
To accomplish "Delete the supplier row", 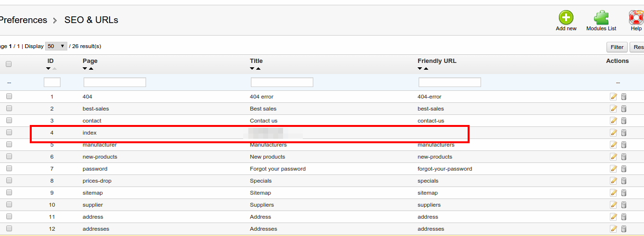I will coord(624,205).
